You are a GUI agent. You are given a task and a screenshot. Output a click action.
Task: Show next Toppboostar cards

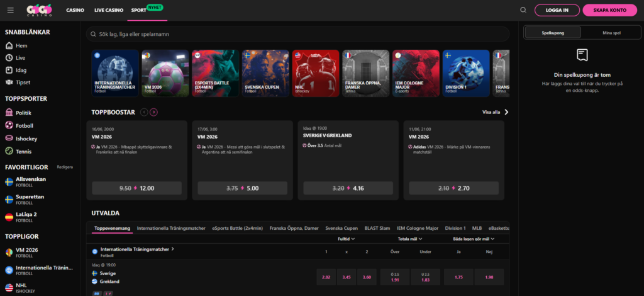[x=153, y=112]
